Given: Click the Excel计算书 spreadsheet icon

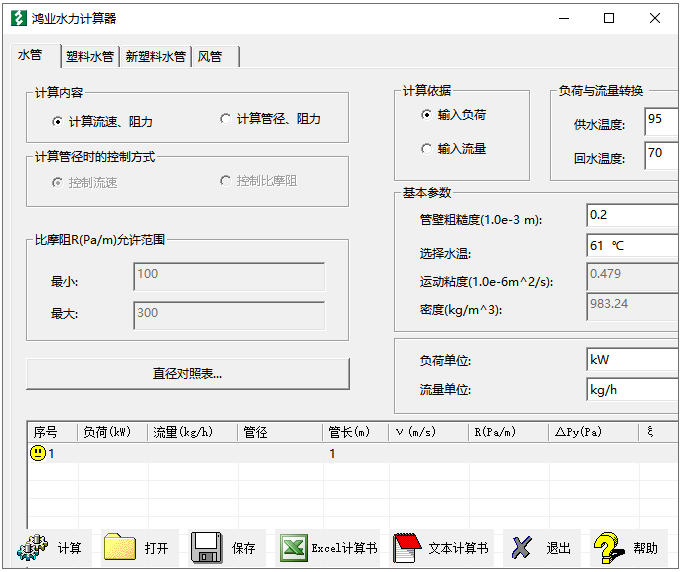Looking at the screenshot, I should click(293, 547).
